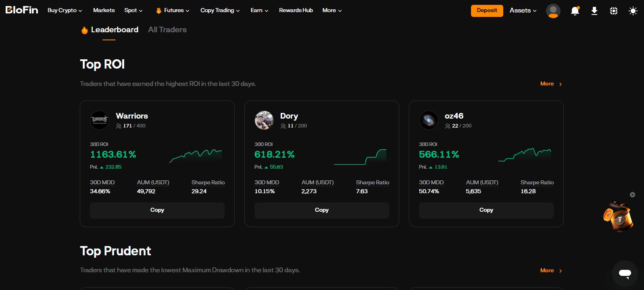Image resolution: width=644 pixels, height=290 pixels.
Task: Switch to the All Traders tab
Action: click(167, 30)
